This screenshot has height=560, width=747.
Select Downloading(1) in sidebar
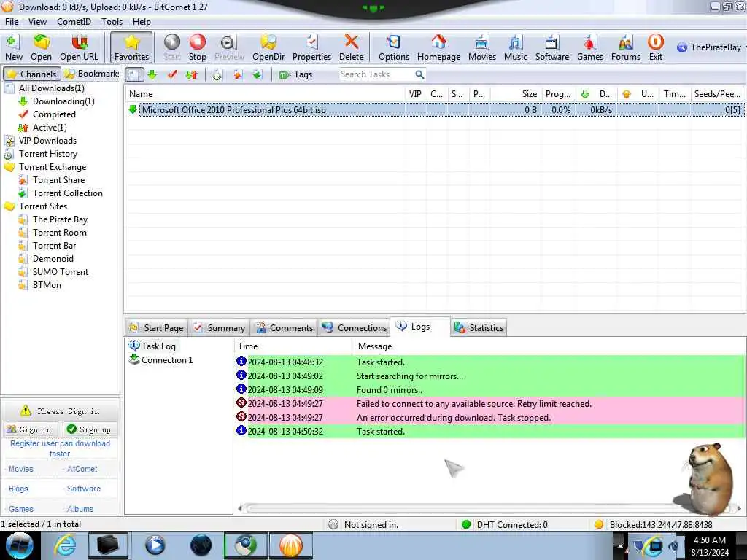(63, 101)
